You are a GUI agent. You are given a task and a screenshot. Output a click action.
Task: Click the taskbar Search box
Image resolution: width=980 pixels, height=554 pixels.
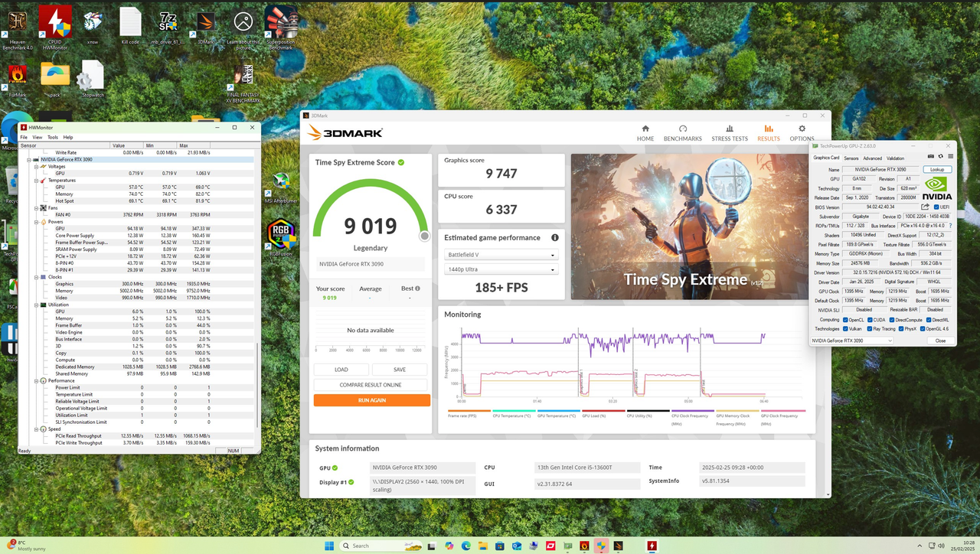tap(383, 546)
